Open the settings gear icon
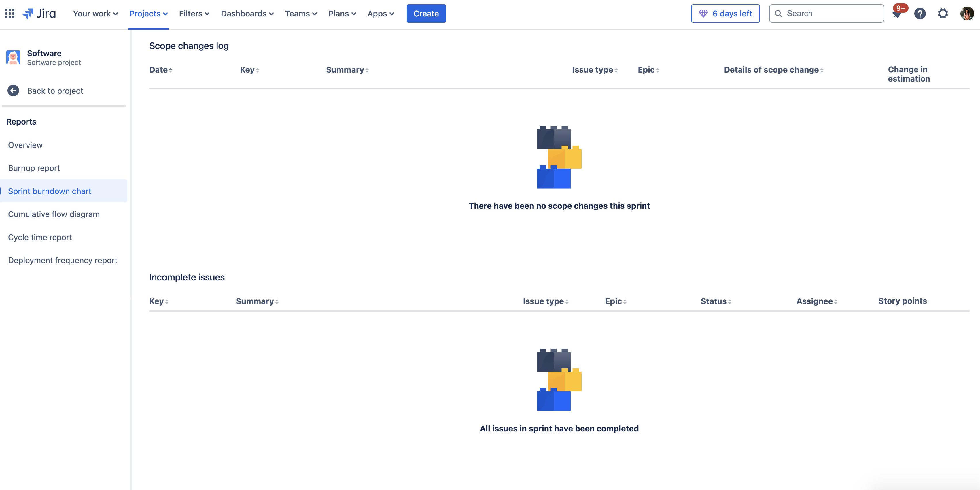The image size is (980, 490). [943, 14]
